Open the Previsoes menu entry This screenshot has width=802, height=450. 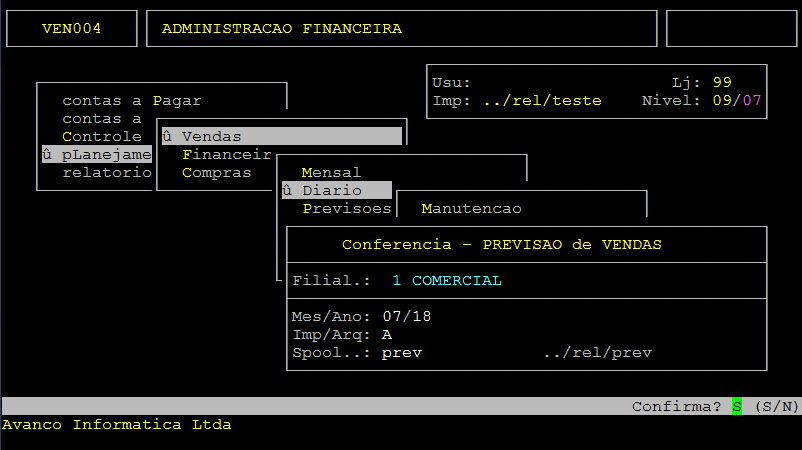(346, 208)
